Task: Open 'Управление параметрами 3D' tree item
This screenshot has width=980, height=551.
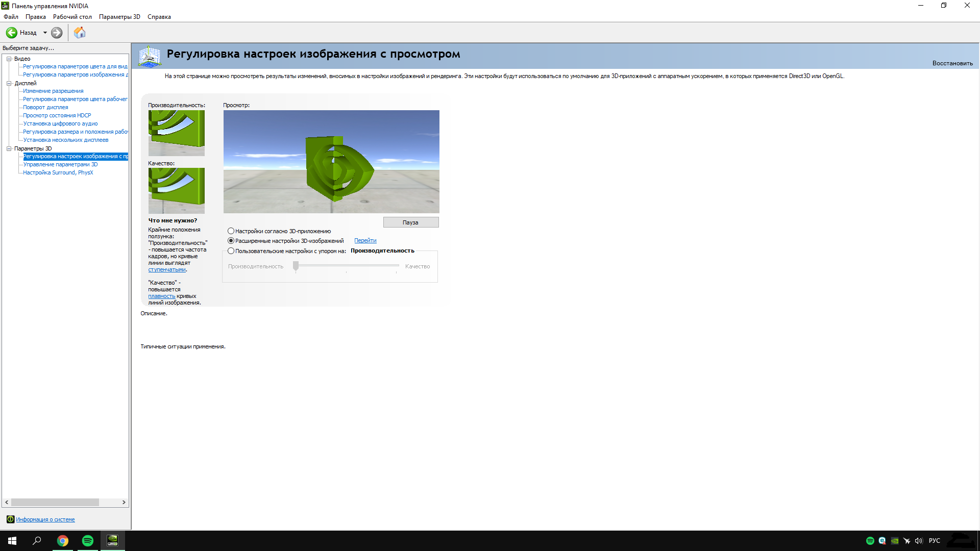Action: [x=60, y=164]
